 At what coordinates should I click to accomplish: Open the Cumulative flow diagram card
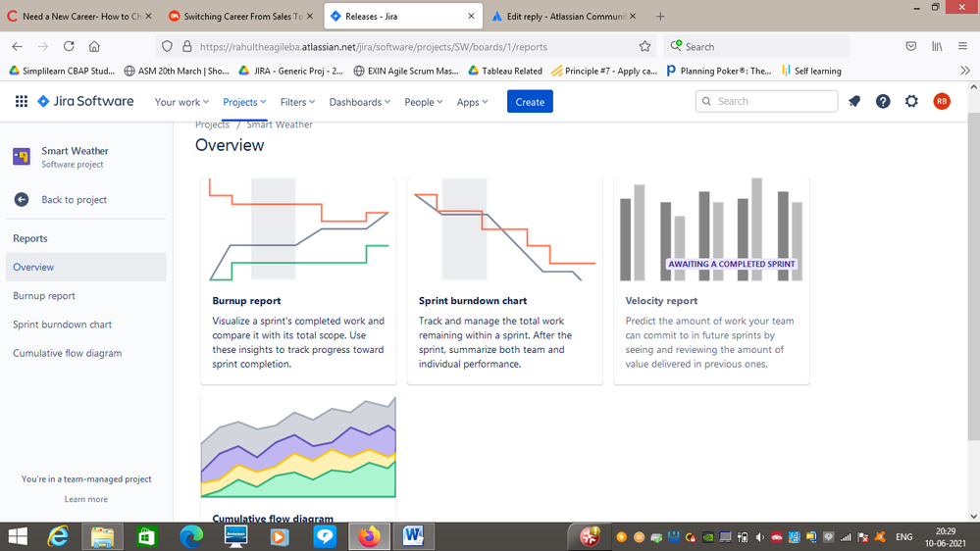pyautogui.click(x=298, y=459)
